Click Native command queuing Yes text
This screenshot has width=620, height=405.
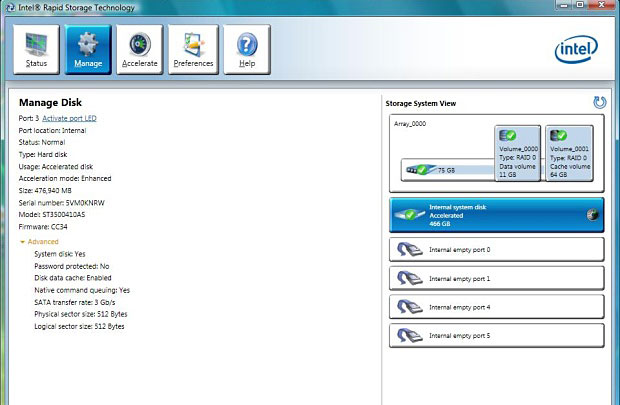click(82, 290)
